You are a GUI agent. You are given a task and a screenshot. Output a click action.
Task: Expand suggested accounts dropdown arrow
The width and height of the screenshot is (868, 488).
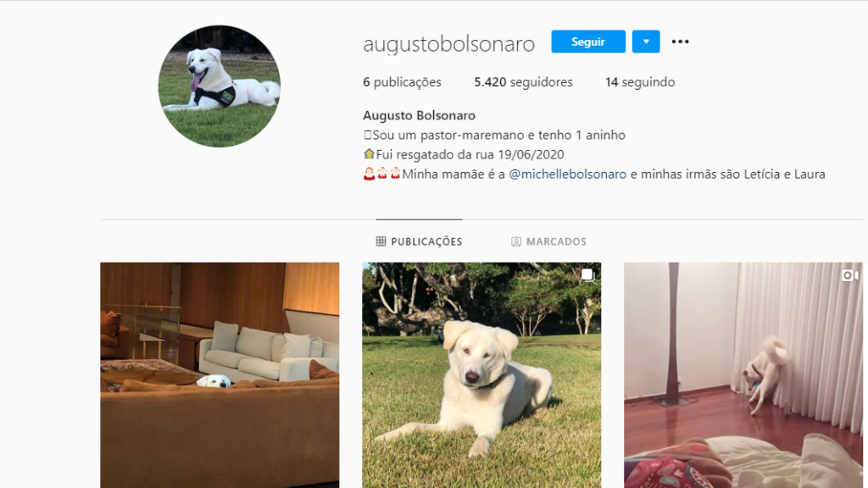(x=645, y=42)
